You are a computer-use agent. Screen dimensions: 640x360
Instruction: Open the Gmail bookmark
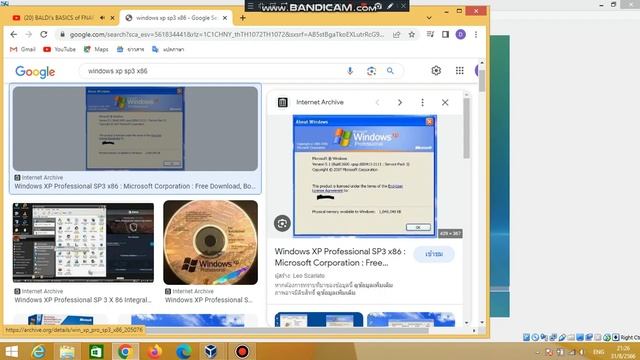coord(23,49)
